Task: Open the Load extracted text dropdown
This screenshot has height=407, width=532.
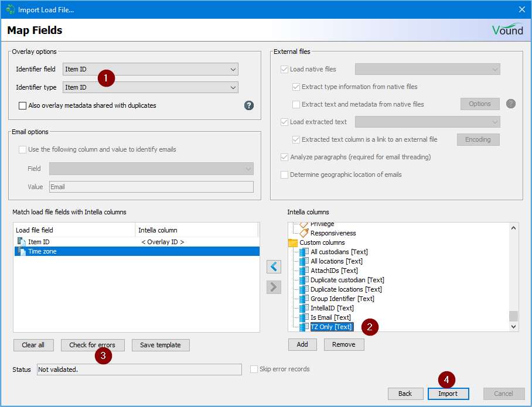Action: (x=428, y=122)
